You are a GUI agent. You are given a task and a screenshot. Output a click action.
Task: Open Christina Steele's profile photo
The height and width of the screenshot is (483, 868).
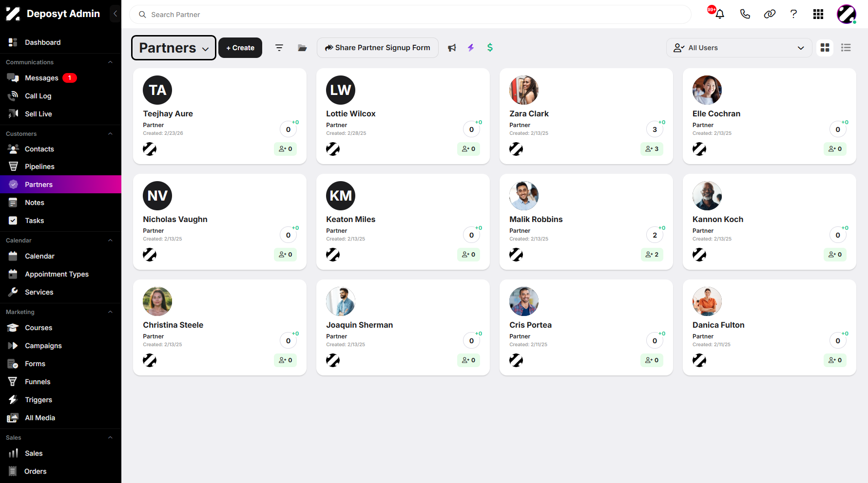[x=157, y=301]
